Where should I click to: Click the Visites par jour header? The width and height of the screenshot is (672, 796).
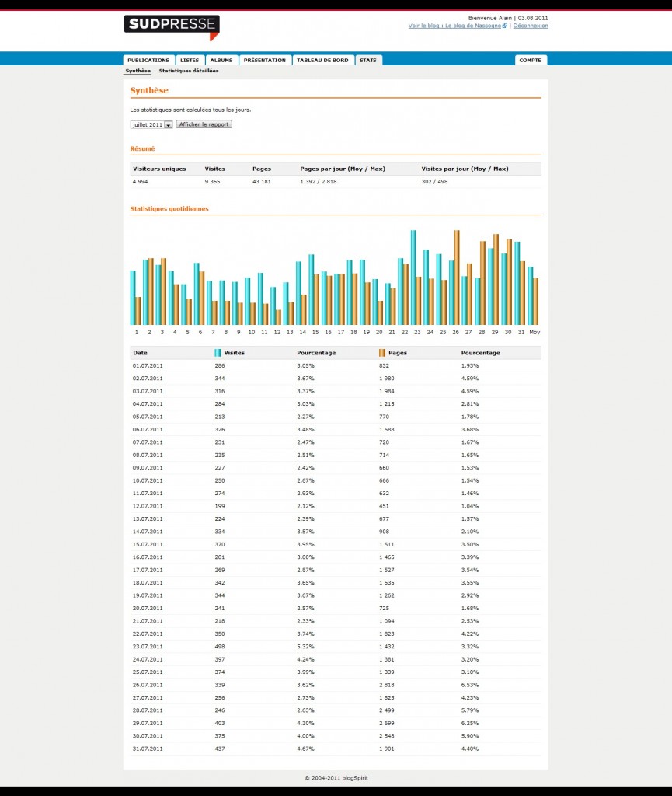click(x=465, y=169)
